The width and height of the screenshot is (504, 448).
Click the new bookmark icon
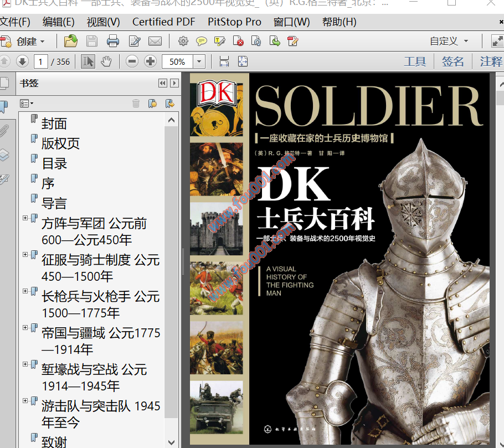(153, 104)
